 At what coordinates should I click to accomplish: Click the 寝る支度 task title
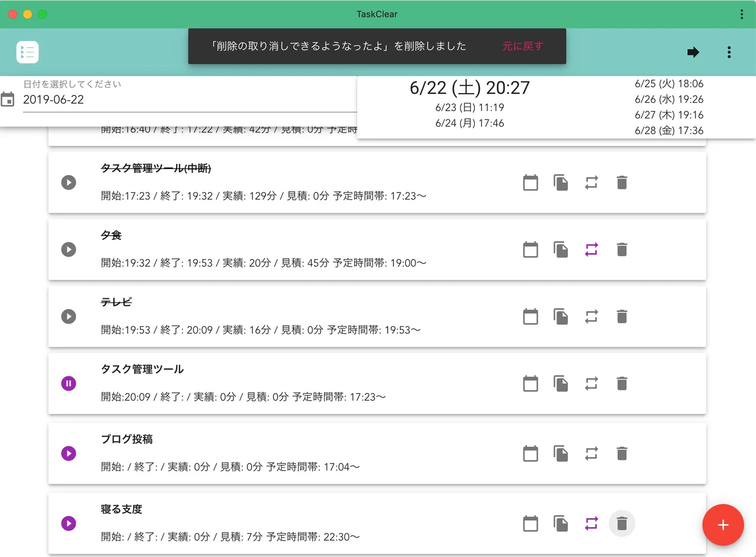pyautogui.click(x=122, y=509)
